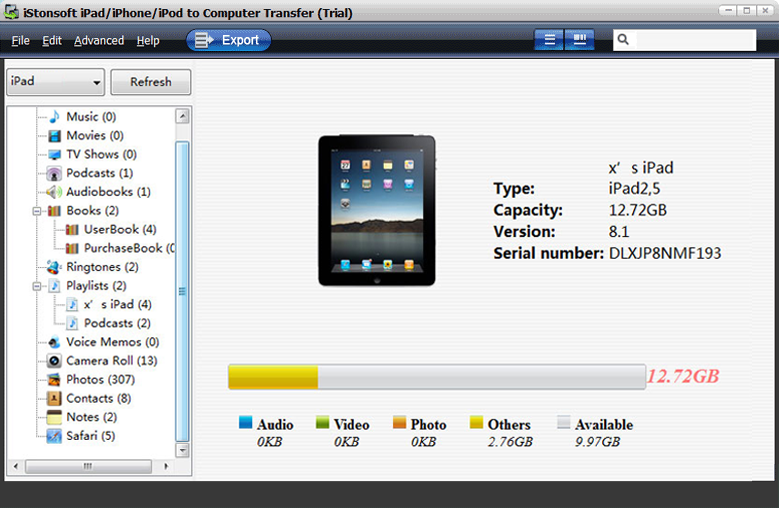Click the 9.97GB available value

coord(597,442)
